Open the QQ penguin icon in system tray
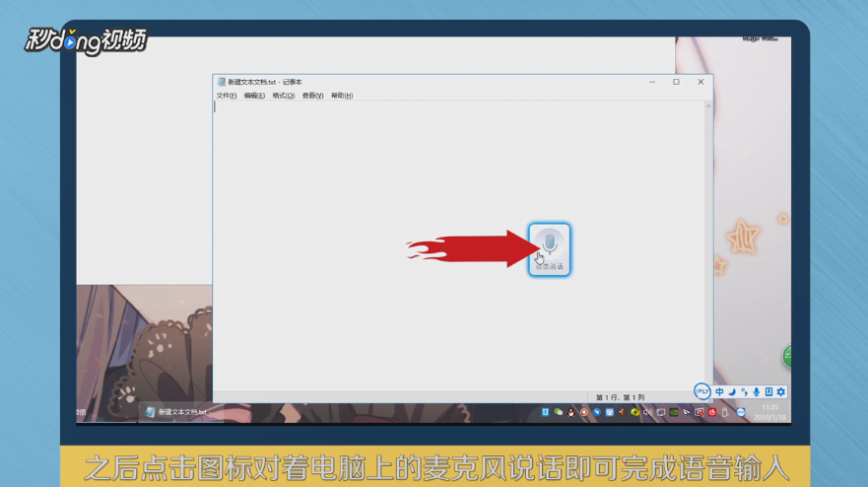868x487 pixels. tap(570, 412)
